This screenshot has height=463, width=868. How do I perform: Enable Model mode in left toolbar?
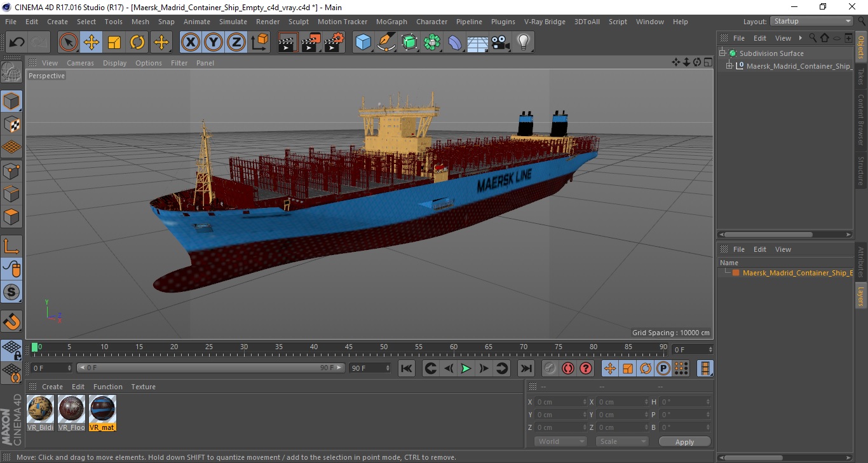click(11, 101)
